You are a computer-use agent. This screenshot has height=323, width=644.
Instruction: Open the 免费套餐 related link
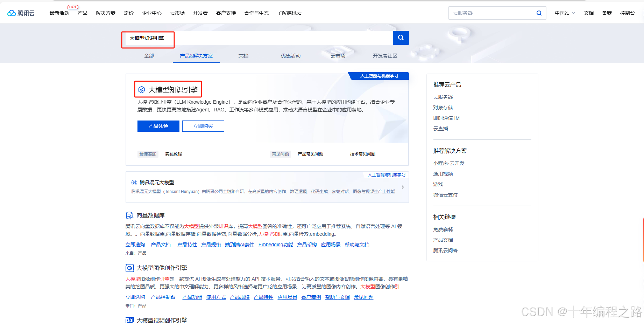(x=443, y=229)
